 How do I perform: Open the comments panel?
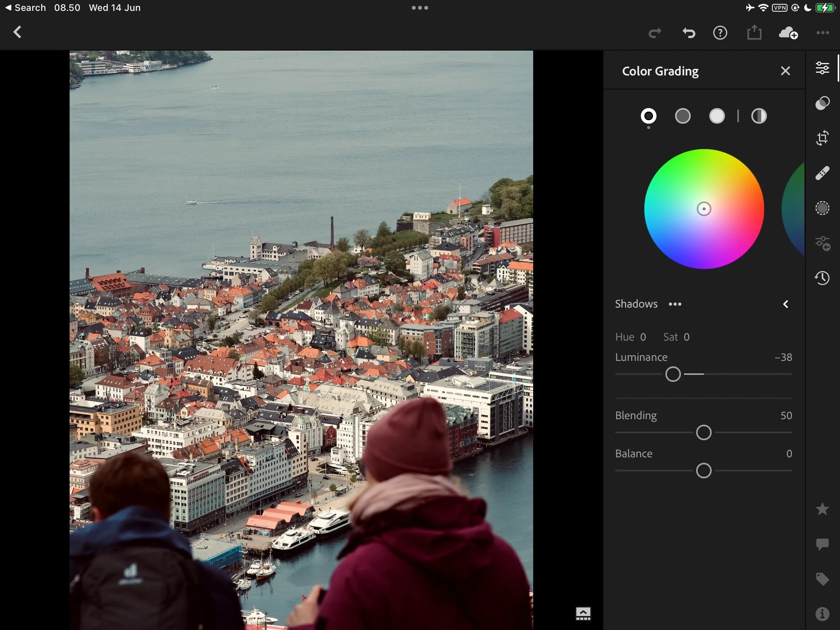coord(823,544)
